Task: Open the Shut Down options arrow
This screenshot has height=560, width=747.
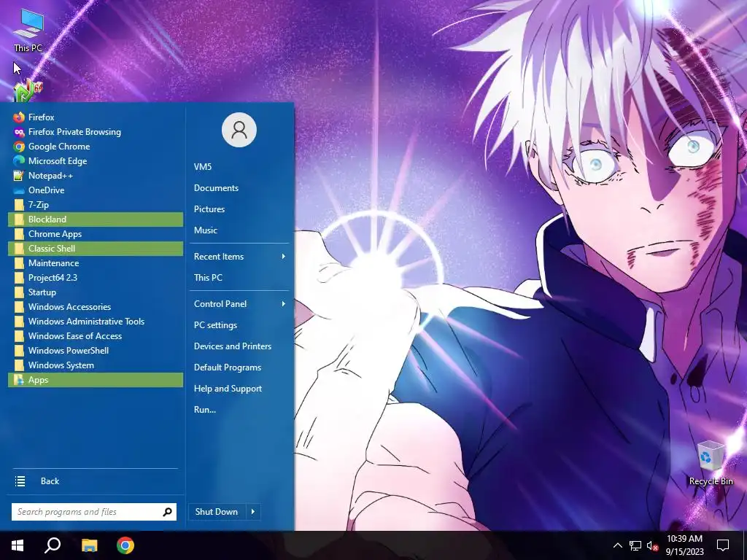Action: click(253, 512)
